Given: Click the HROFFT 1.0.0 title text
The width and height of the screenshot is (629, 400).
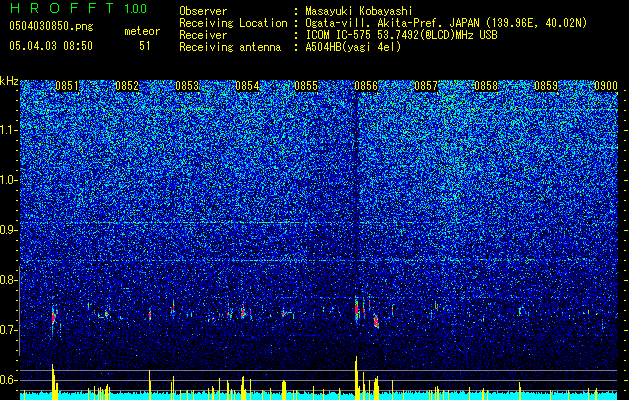Looking at the screenshot, I should (78, 8).
